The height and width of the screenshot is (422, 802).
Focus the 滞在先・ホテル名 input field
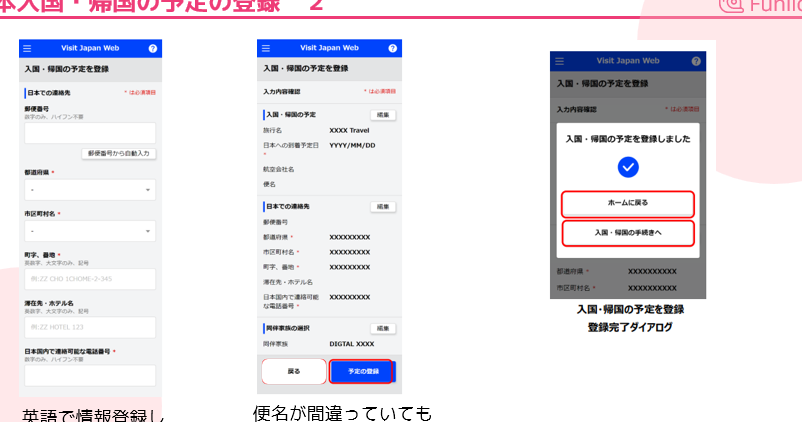[x=90, y=327]
